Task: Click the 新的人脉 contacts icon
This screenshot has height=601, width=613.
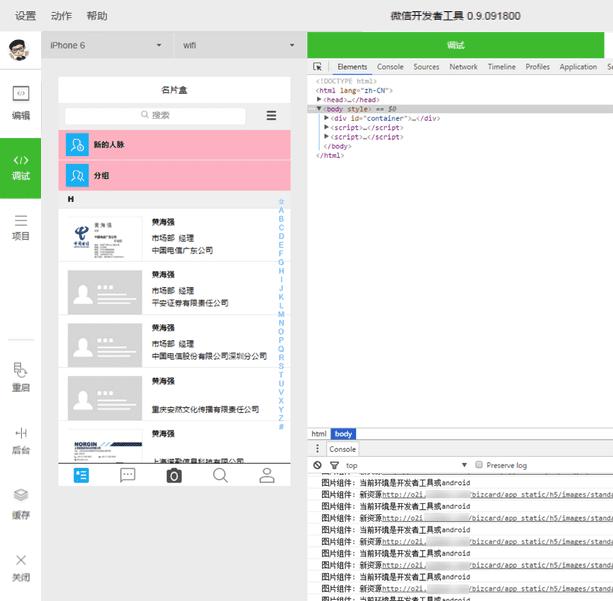Action: pyautogui.click(x=77, y=145)
